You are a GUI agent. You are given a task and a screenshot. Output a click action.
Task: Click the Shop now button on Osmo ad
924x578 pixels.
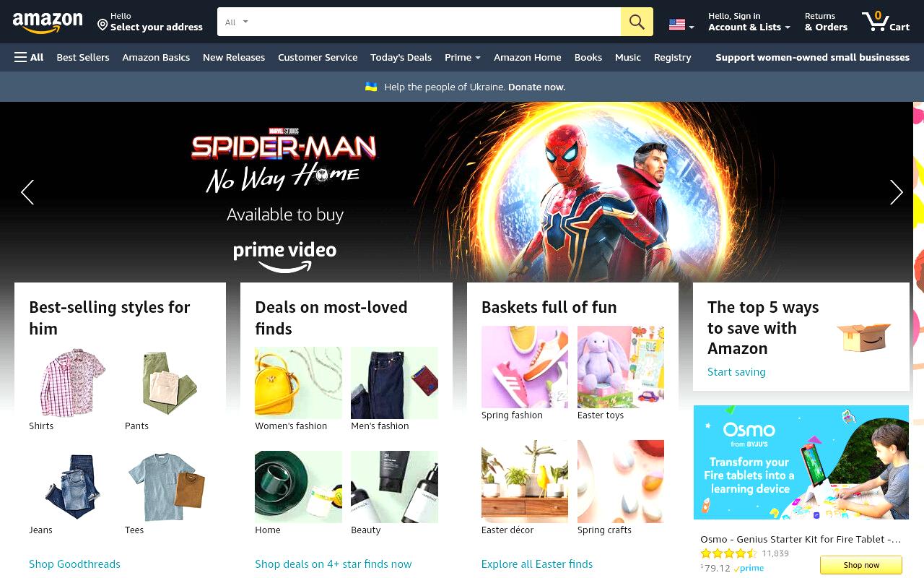pos(861,565)
